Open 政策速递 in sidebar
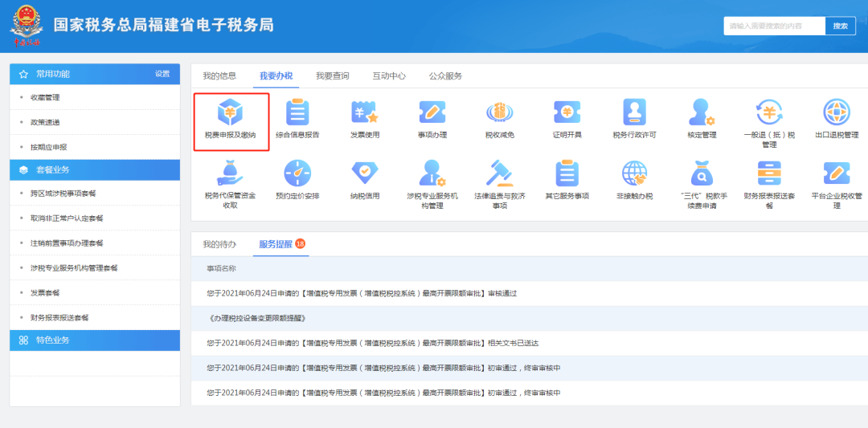Viewport: 868px width, 428px height. point(45,122)
